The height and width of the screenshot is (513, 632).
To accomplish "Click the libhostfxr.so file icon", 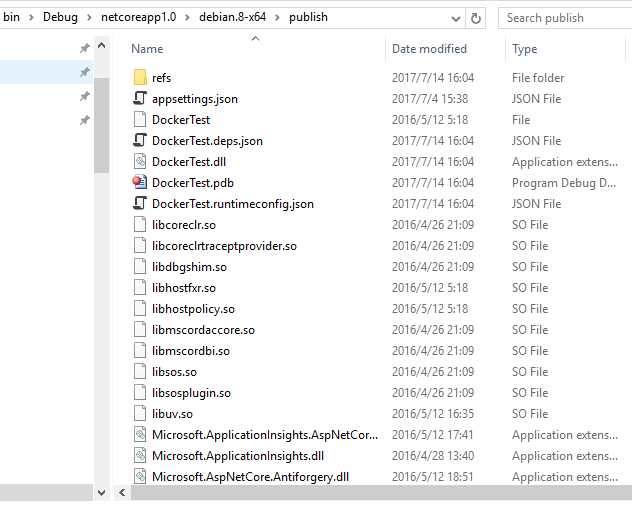I will point(140,287).
